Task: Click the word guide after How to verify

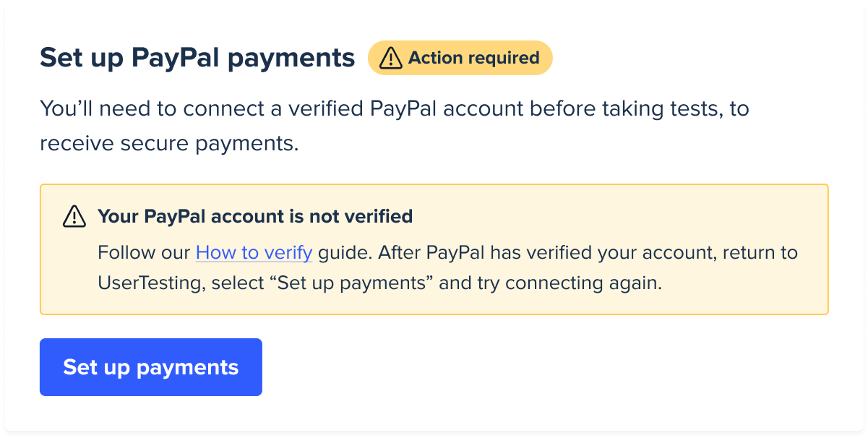Action: click(344, 253)
